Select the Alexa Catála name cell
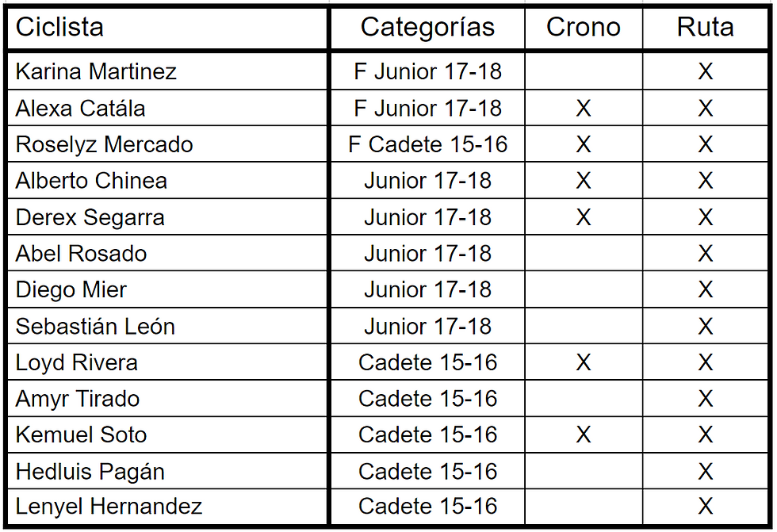 pos(80,109)
